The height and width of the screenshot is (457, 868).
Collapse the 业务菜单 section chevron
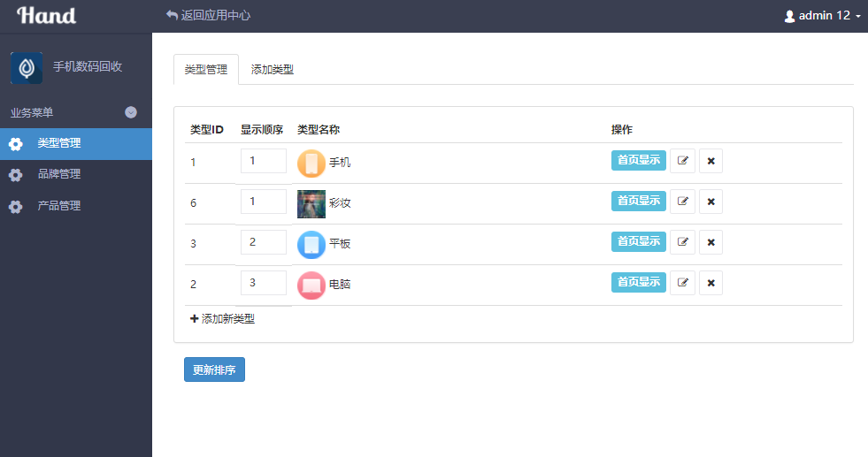[131, 112]
